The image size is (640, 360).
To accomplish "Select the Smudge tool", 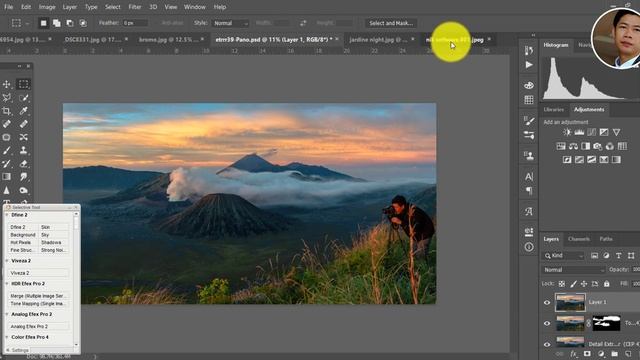I will tap(23, 177).
